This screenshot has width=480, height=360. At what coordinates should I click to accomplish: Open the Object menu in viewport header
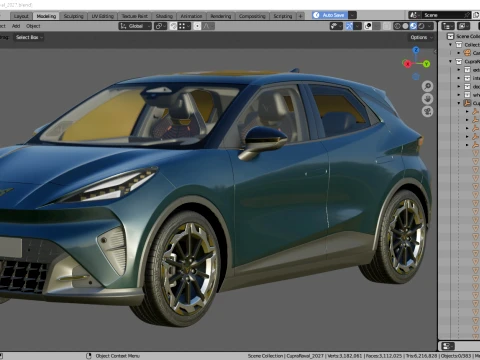coord(33,26)
